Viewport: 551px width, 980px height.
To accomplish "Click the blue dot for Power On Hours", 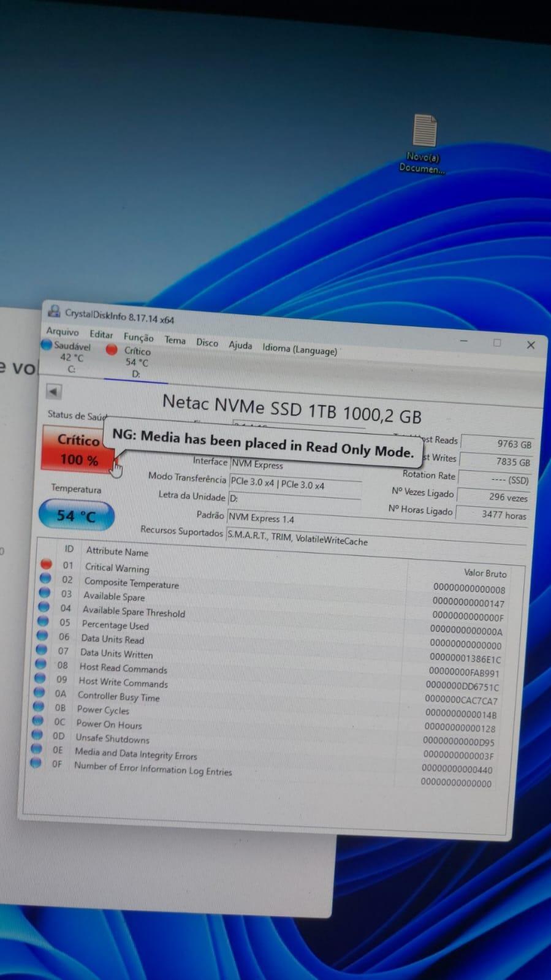I will (x=38, y=720).
